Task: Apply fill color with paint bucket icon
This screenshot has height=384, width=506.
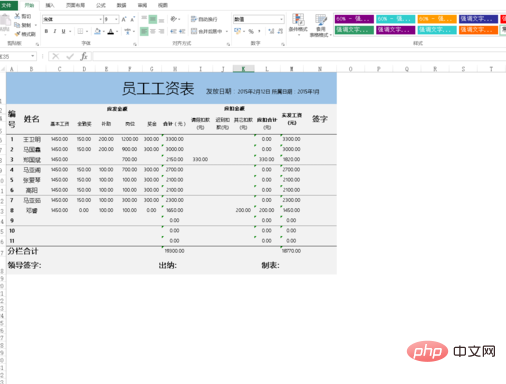Action: [x=97, y=31]
